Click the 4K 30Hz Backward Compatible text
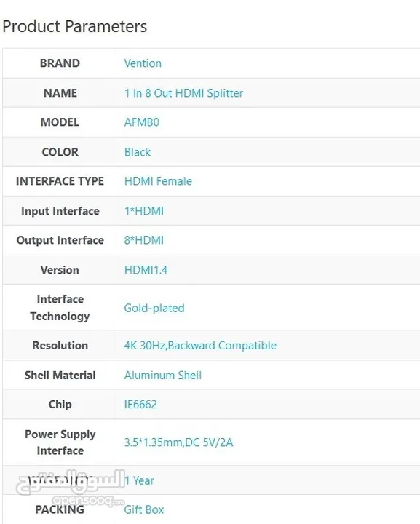Screen dimensions: 420x524 (200, 346)
